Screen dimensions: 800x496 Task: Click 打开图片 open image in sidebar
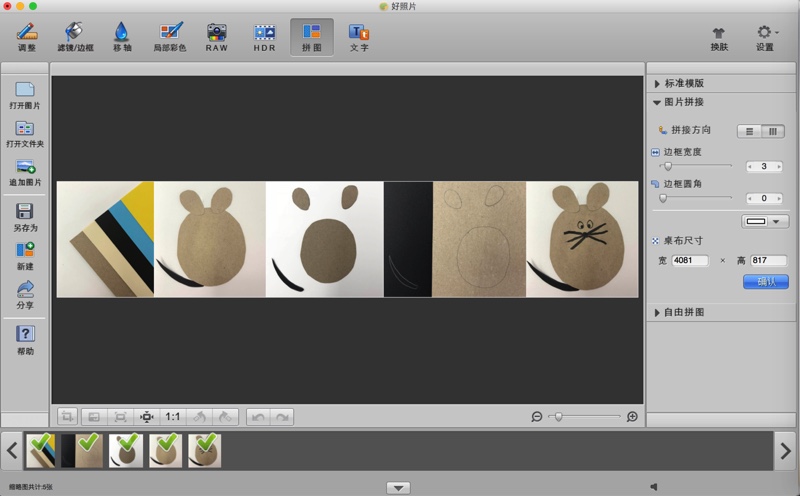pyautogui.click(x=24, y=96)
